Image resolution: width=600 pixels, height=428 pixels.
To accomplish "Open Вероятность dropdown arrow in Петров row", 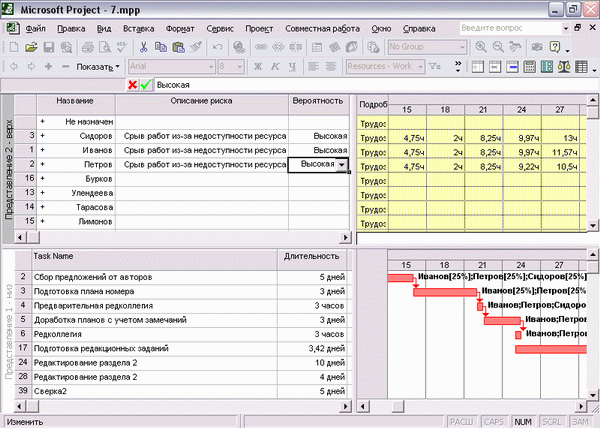I will pos(342,164).
